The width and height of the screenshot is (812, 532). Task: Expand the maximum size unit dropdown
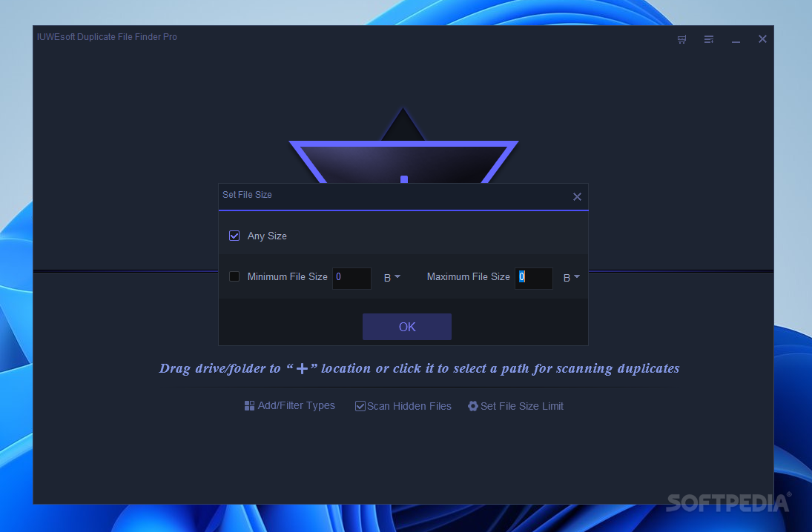pyautogui.click(x=571, y=277)
